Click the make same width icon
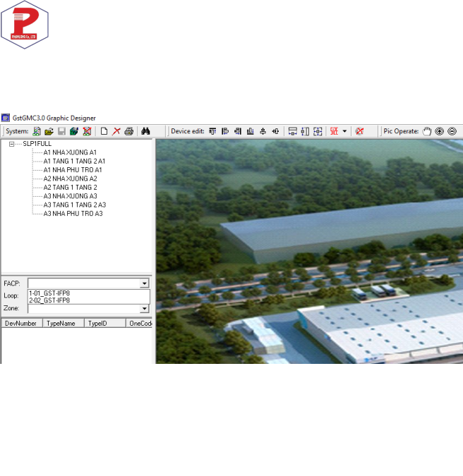The width and height of the screenshot is (463, 476). pyautogui.click(x=293, y=131)
